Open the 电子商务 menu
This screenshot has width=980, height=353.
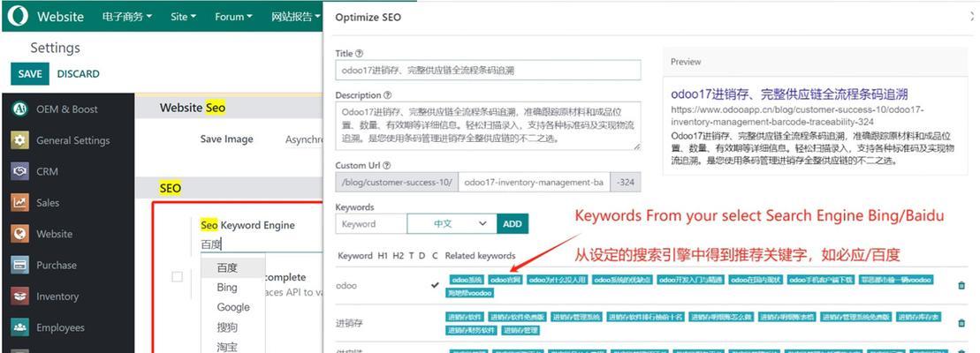(127, 17)
